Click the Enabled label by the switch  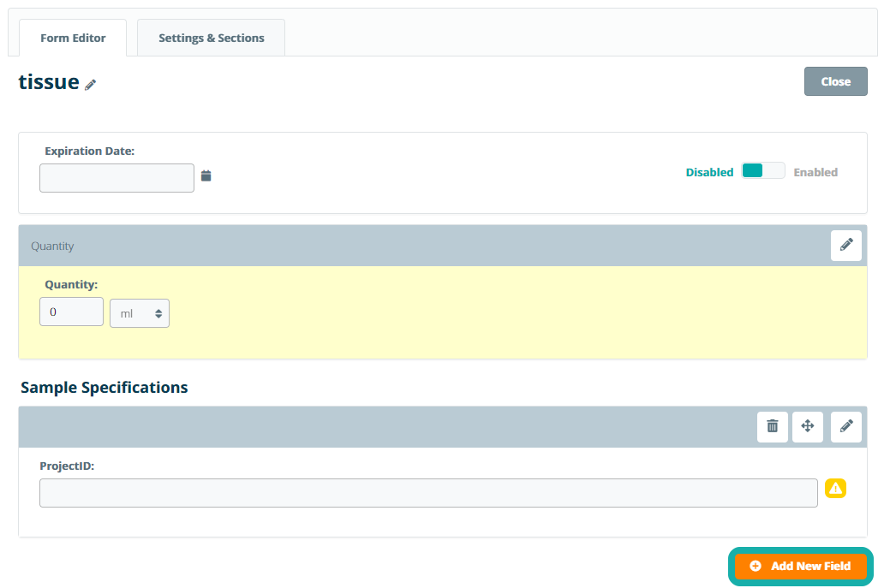tap(815, 172)
